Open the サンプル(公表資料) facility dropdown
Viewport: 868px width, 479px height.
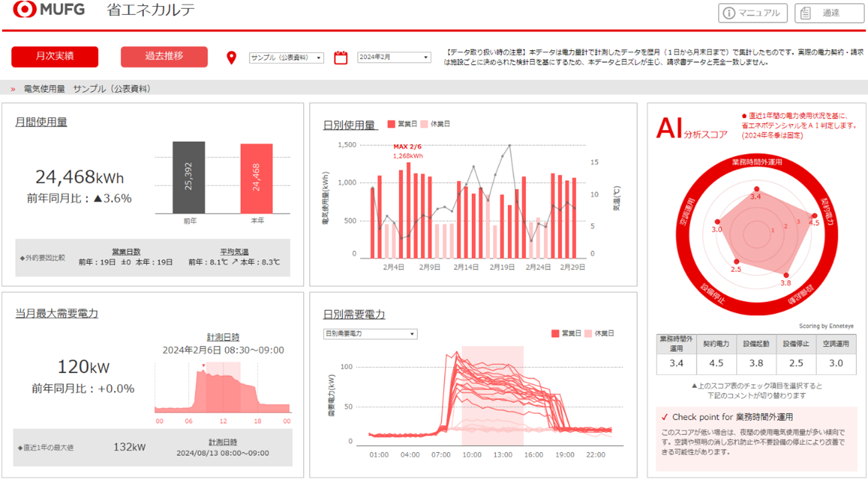point(286,58)
